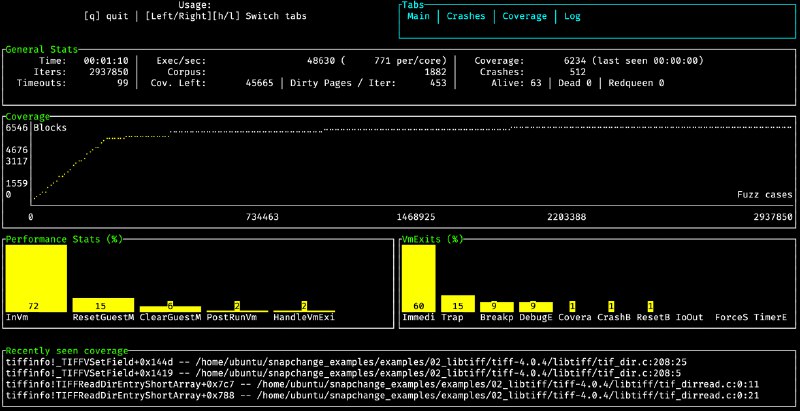
Task: Click the 'Fuzz cases' axis label
Action: tap(764, 195)
